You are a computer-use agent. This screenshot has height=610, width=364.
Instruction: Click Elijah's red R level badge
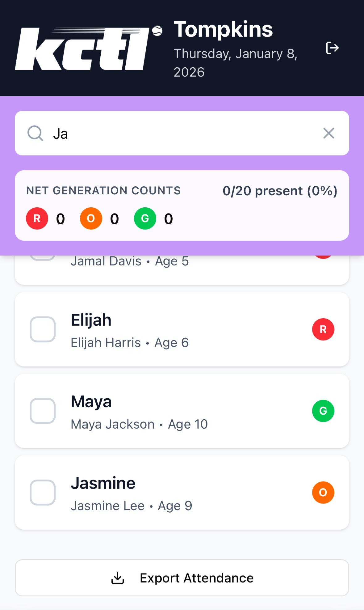pos(323,329)
